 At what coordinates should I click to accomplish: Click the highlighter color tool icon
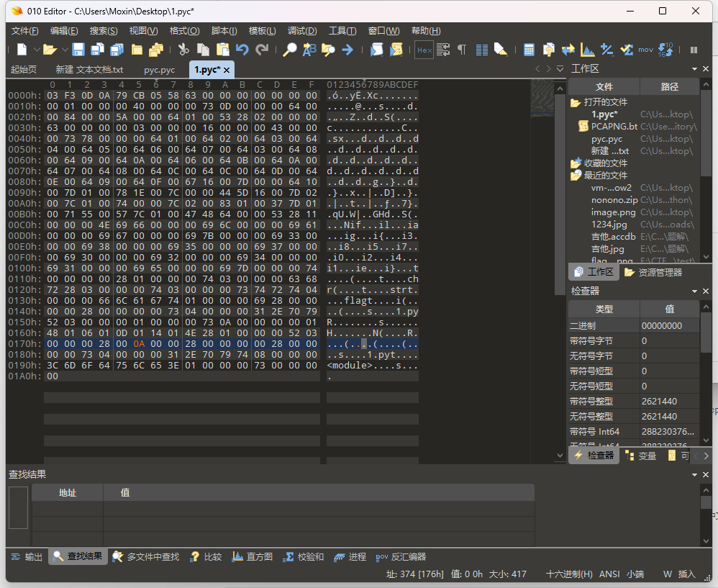500,50
